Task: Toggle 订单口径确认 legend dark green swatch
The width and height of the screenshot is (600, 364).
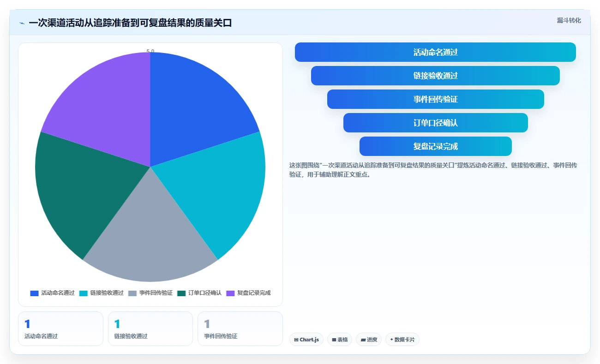Action: pyautogui.click(x=181, y=293)
